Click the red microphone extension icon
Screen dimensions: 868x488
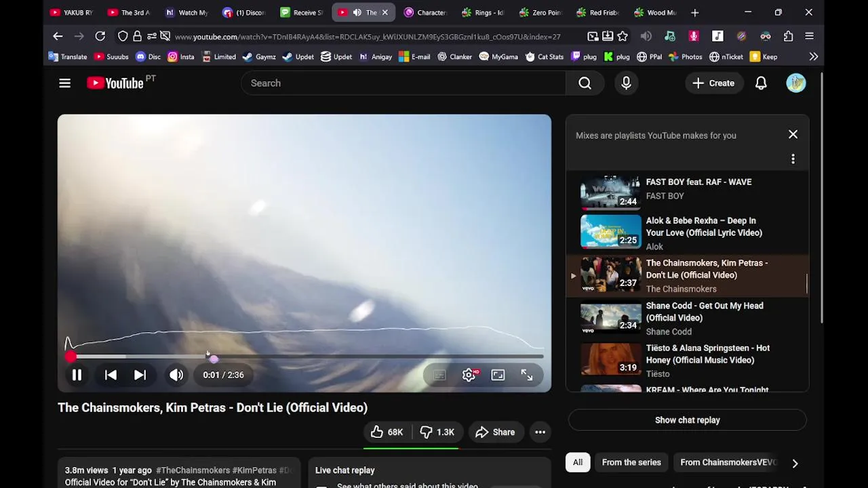coord(693,36)
